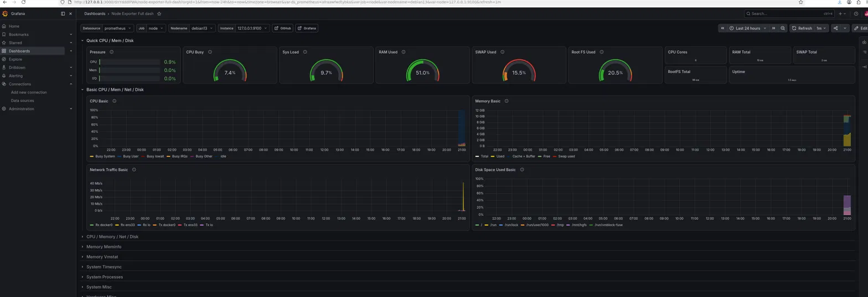Click the top Search input field
This screenshot has height=297, width=868.
click(x=789, y=13)
